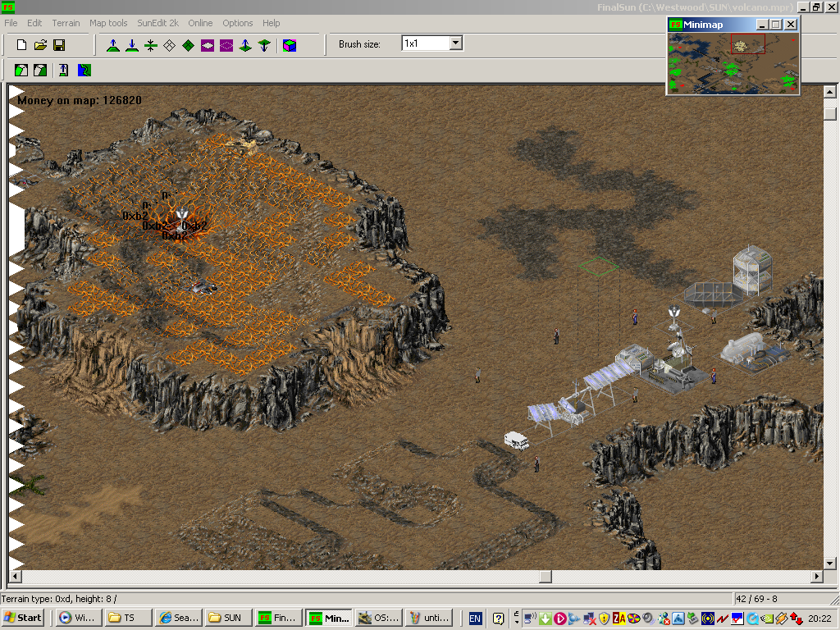Click the purple icon with solid white diamond
The width and height of the screenshot is (840, 630).
208,46
